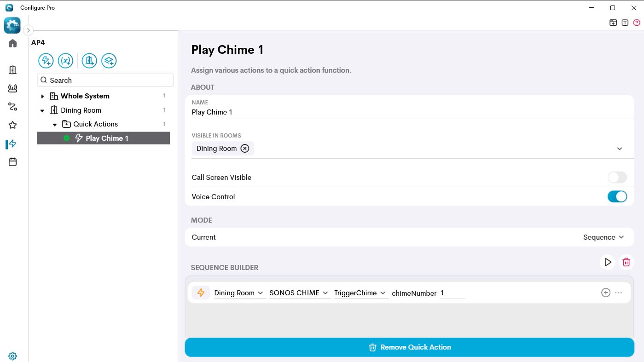Remove the Dining Room chip from visible rooms
Screen dimensions: 644x362
click(x=245, y=149)
